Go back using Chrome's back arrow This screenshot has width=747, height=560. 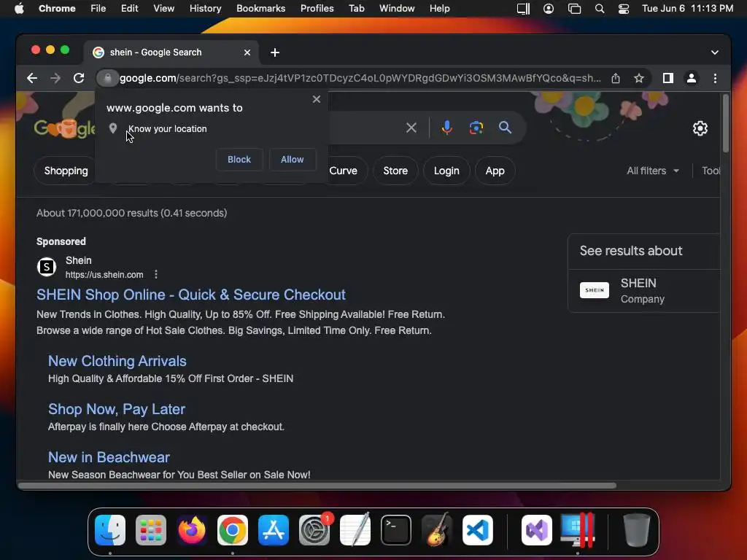coord(32,78)
